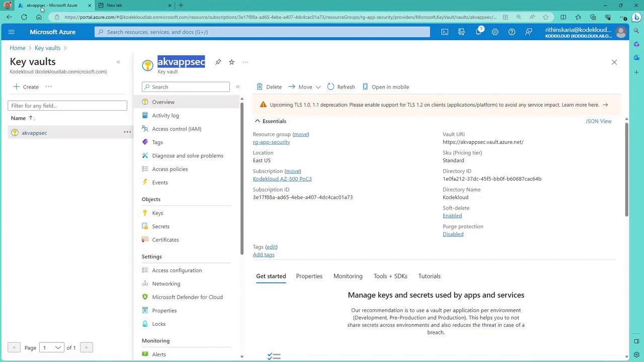This screenshot has width=644, height=362.
Task: Close the akvappsec key vault blade
Action: click(x=614, y=62)
